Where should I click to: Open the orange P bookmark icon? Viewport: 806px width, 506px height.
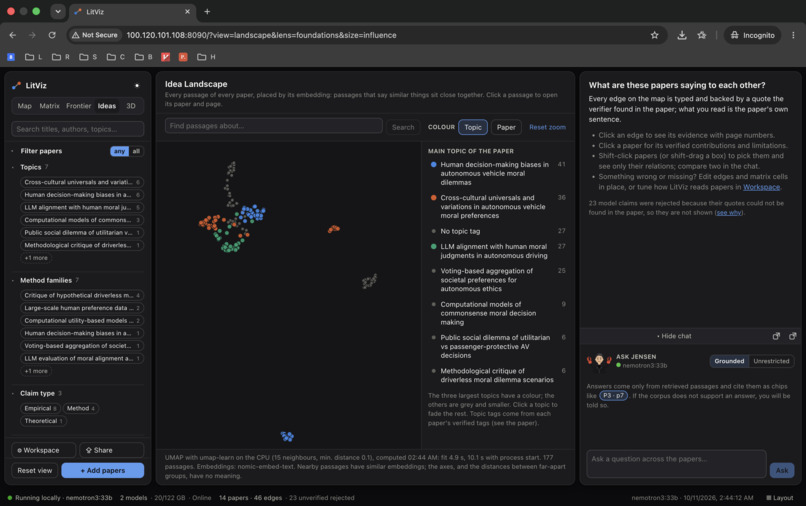[x=183, y=57]
